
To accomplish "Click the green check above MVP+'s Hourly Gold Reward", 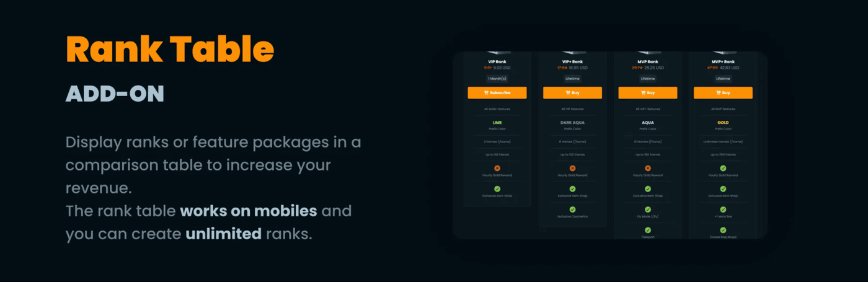I will coord(723,168).
